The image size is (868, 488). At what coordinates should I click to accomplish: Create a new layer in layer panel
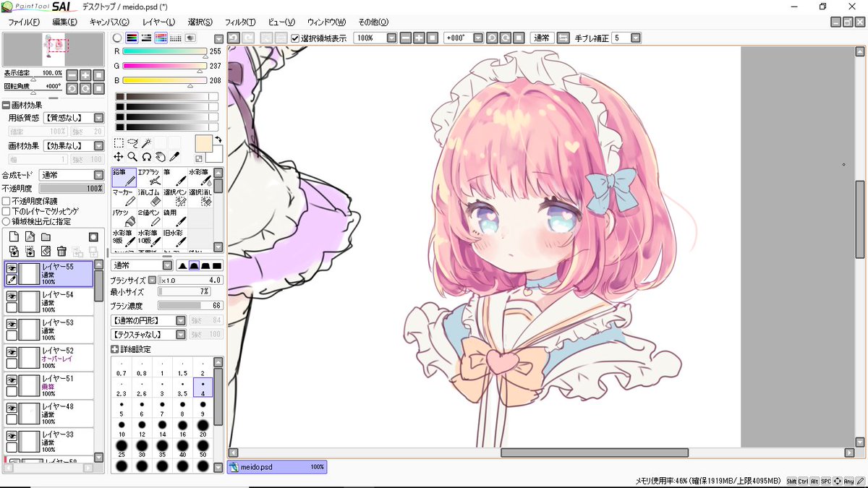[x=13, y=237]
